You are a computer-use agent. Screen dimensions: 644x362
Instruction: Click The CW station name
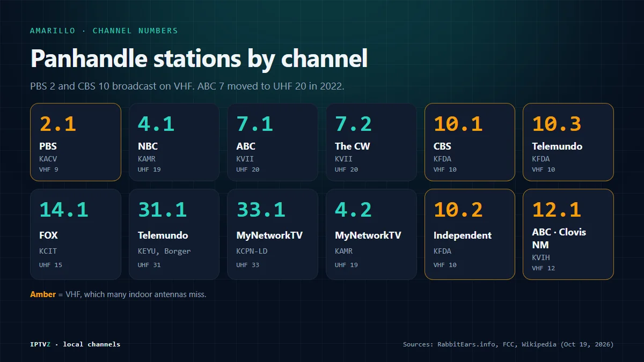[353, 146]
